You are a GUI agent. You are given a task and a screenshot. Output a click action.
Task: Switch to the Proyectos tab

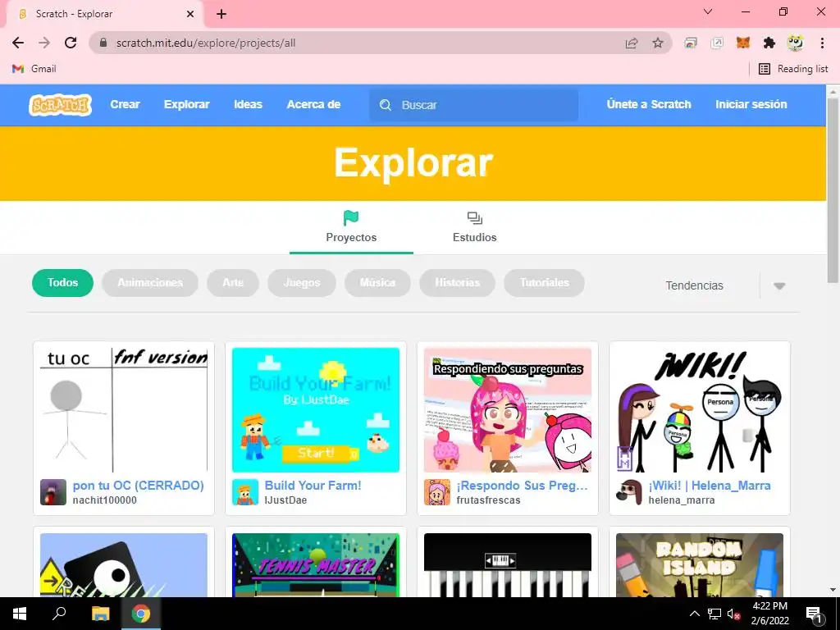351,228
